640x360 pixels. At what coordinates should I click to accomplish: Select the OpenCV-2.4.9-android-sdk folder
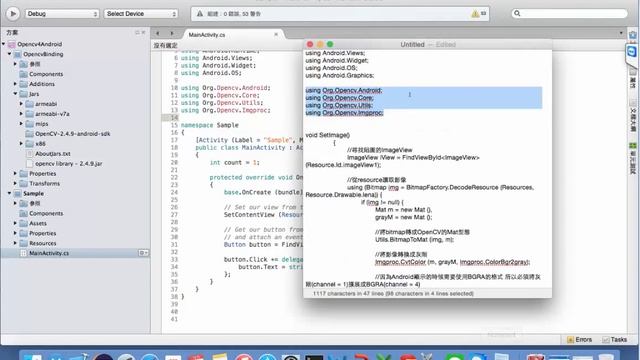coord(72,134)
